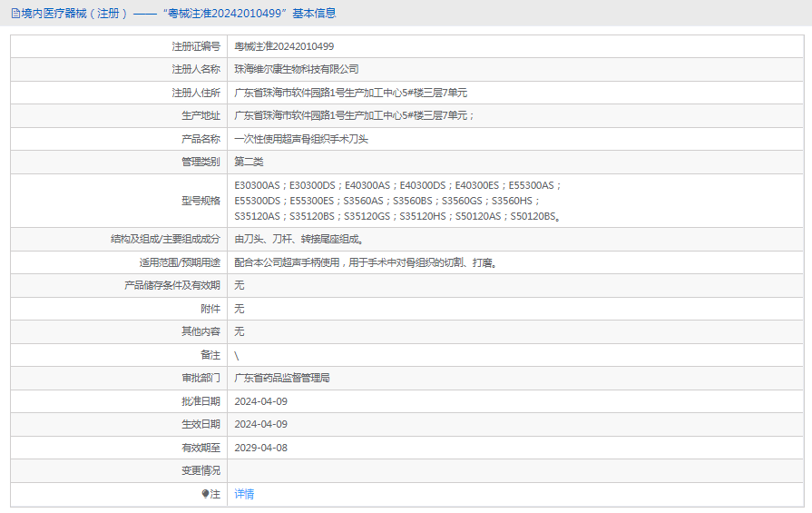The width and height of the screenshot is (812, 513).
Task: Click the lightbulb icon beside 注
Action: [x=205, y=494]
